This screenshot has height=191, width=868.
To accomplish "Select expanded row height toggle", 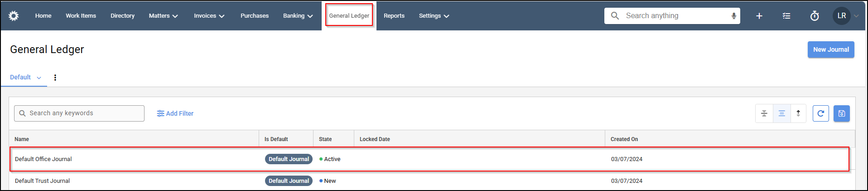I will click(798, 113).
